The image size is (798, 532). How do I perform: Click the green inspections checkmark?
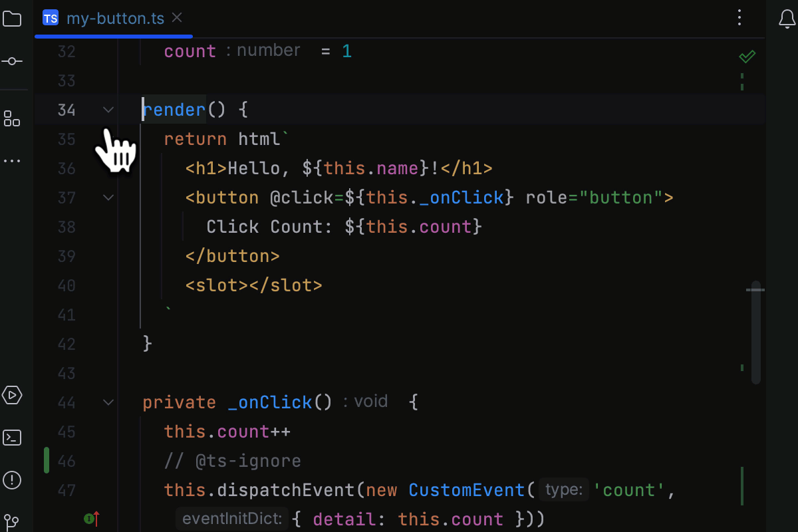746,56
